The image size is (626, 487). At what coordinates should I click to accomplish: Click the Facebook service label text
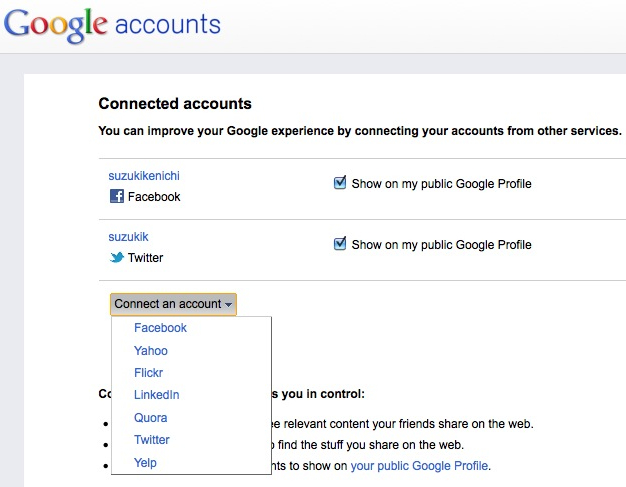tap(154, 196)
